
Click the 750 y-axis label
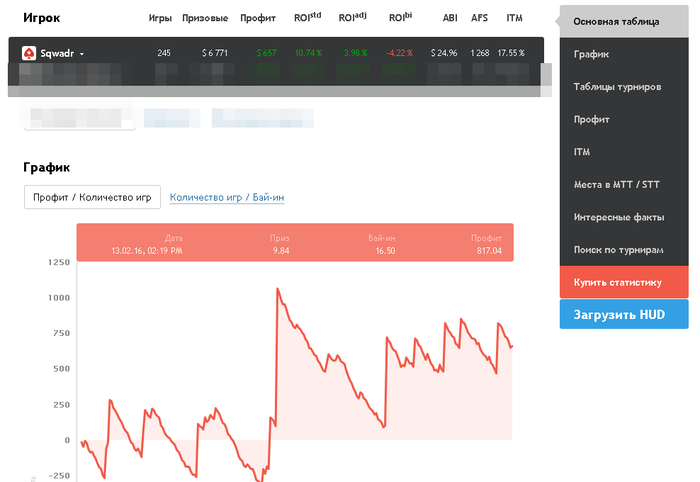[x=61, y=333]
